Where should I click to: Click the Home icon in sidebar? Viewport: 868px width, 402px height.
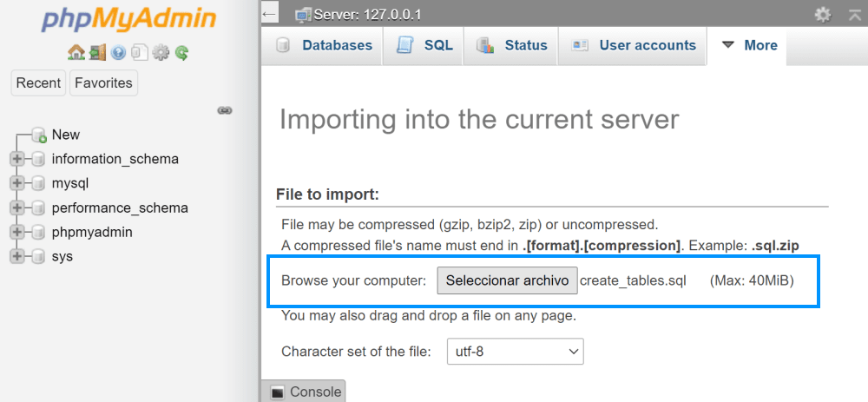[76, 53]
